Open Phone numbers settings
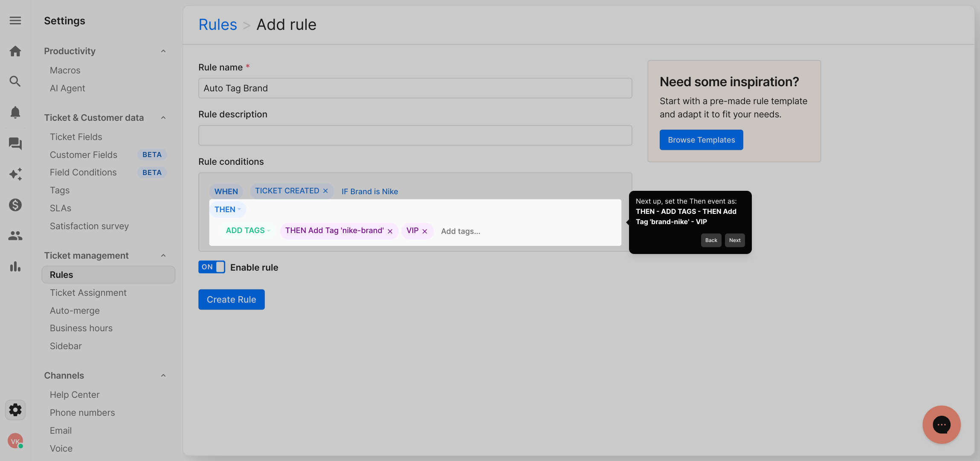Viewport: 980px width, 461px height. 82,413
